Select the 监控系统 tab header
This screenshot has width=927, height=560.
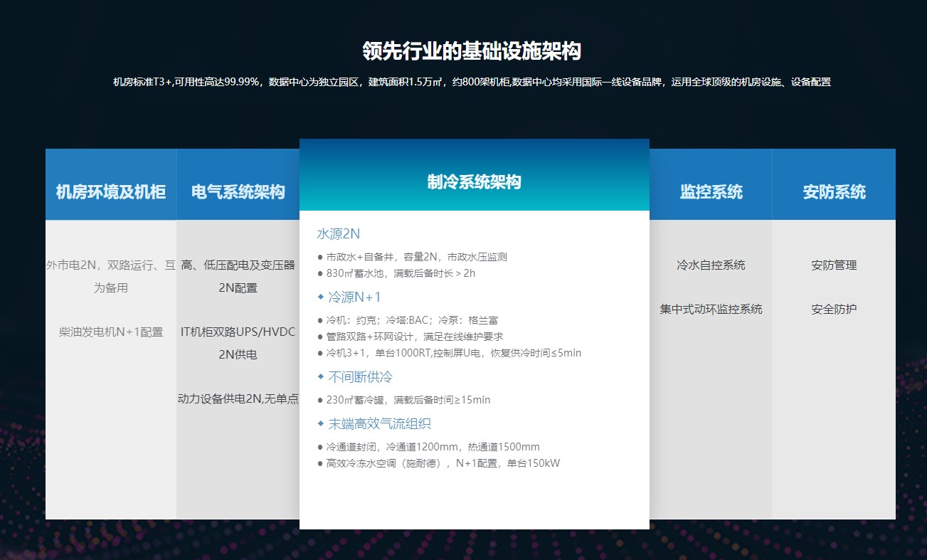(x=711, y=184)
